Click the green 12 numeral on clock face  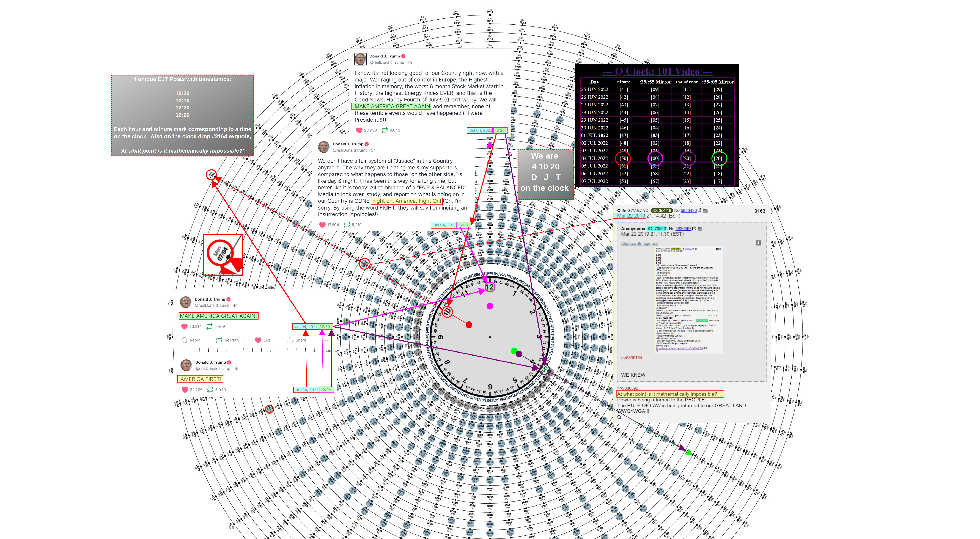pos(490,287)
